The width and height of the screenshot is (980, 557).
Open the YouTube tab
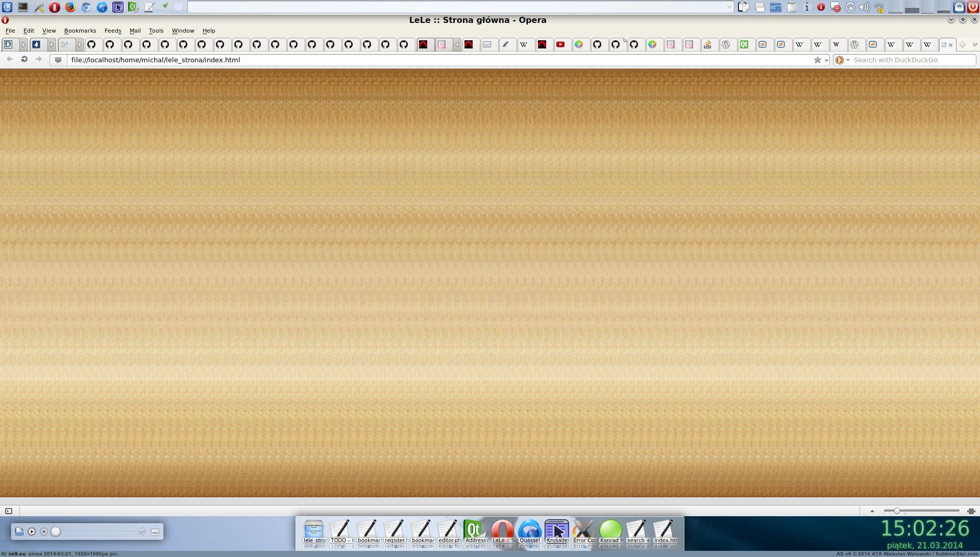pyautogui.click(x=560, y=45)
